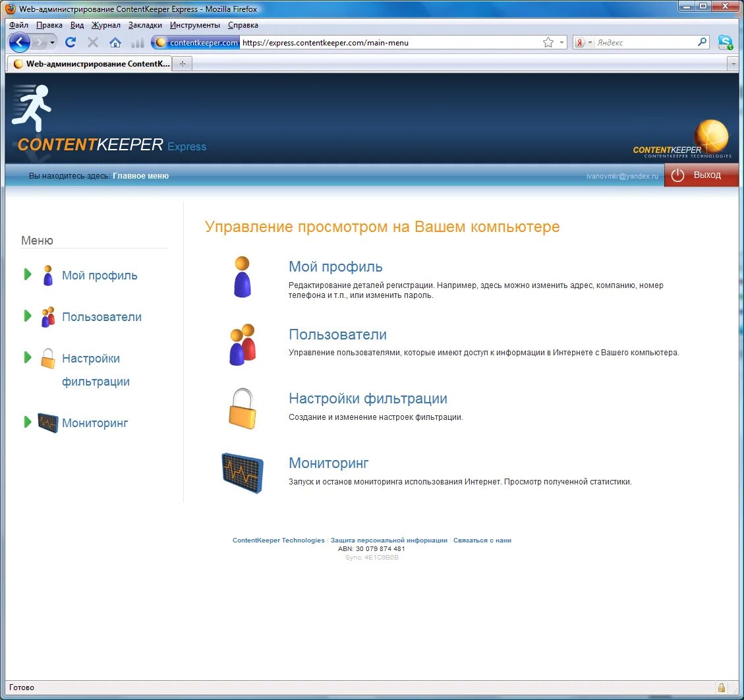Image resolution: width=744 pixels, height=700 pixels.
Task: Click the Firefox icon in the title bar
Action: pyautogui.click(x=9, y=9)
